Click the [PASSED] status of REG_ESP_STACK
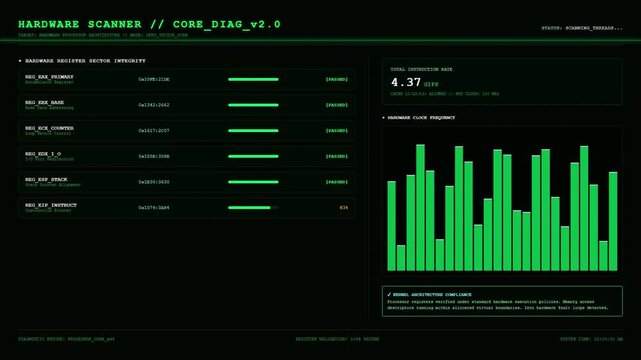Image resolution: width=641 pixels, height=360 pixels. [336, 182]
